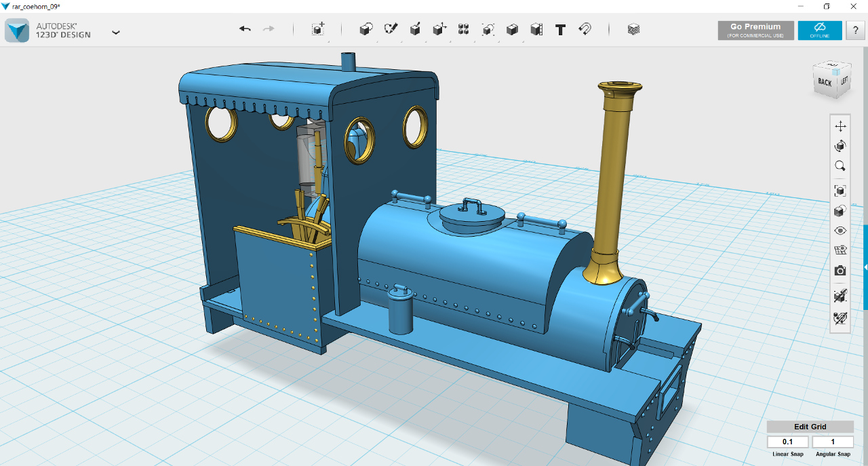
Task: Open the Construct tool menu
Action: click(415, 29)
